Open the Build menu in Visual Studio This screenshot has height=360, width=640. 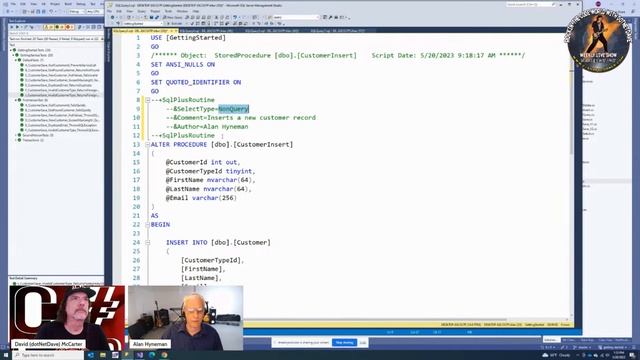68,4
